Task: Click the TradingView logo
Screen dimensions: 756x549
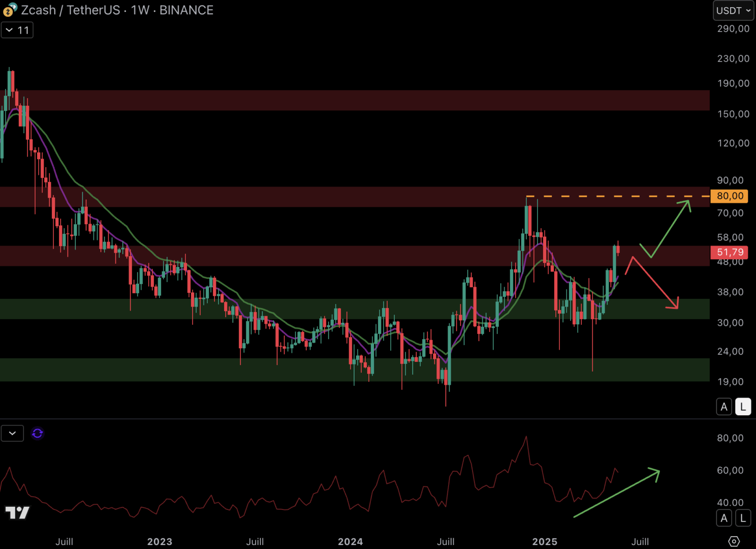Action: click(x=17, y=512)
